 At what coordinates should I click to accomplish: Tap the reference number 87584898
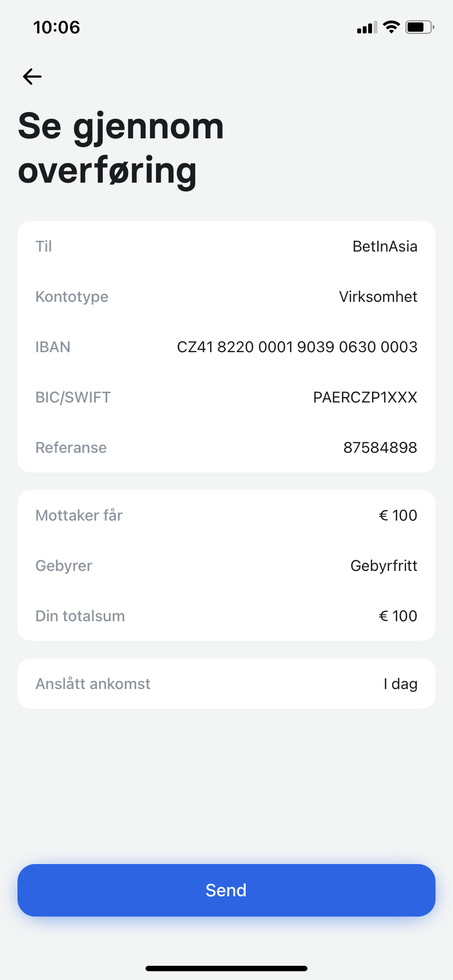pyautogui.click(x=380, y=448)
